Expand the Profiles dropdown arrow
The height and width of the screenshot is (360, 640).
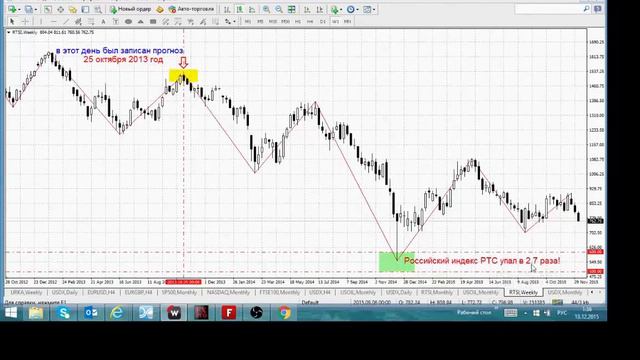point(36,9)
